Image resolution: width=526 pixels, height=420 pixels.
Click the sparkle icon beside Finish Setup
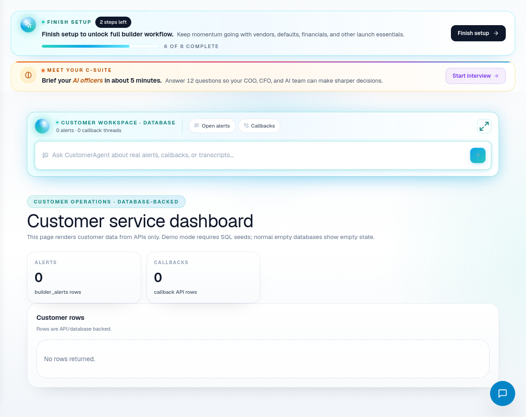pos(28,25)
